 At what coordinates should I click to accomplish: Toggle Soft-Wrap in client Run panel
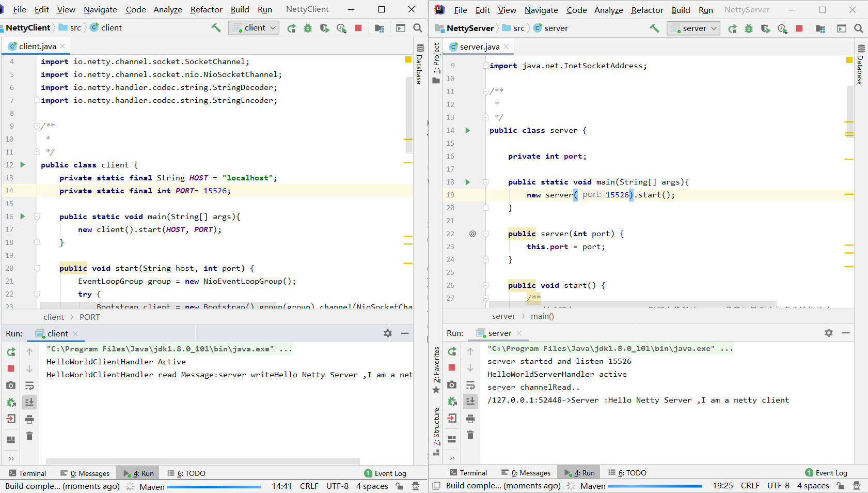click(29, 386)
